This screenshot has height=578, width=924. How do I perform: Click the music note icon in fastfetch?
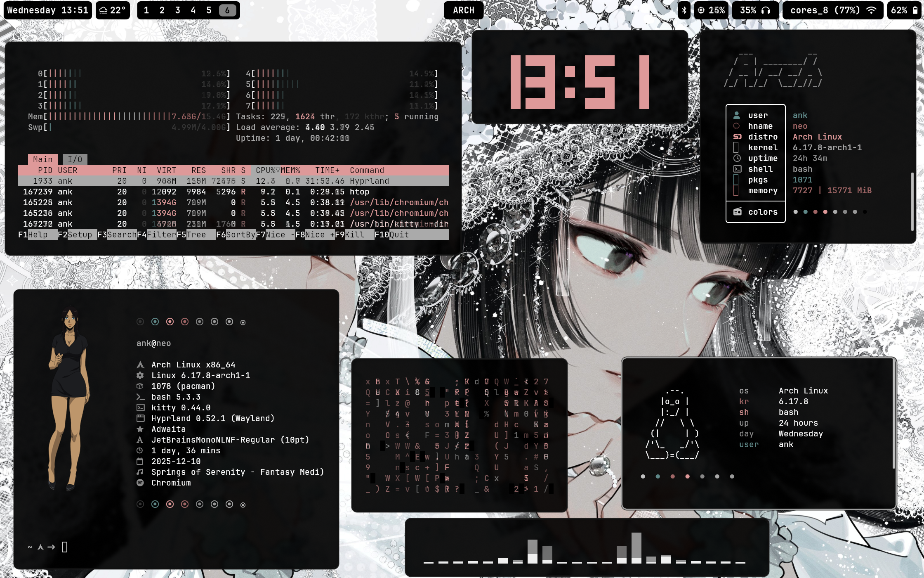(x=140, y=472)
